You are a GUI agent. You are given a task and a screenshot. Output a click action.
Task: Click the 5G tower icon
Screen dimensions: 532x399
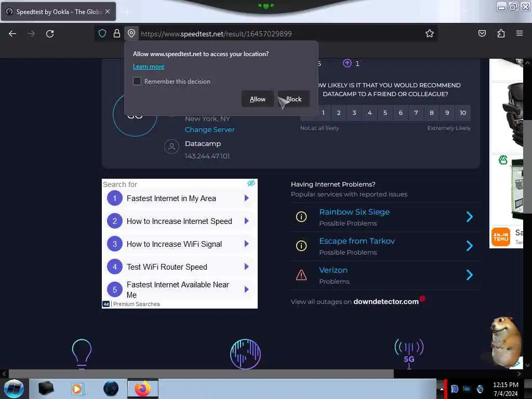(409, 353)
